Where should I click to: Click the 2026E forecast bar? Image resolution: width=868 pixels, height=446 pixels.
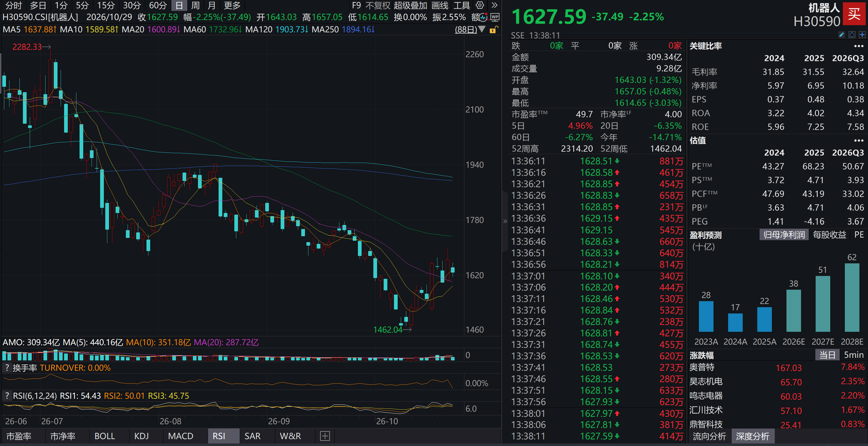(794, 311)
